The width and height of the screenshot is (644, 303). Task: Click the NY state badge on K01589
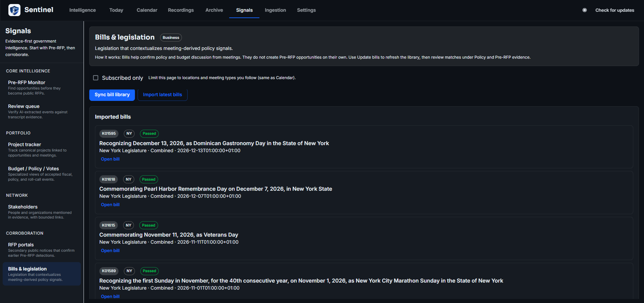coord(129,271)
